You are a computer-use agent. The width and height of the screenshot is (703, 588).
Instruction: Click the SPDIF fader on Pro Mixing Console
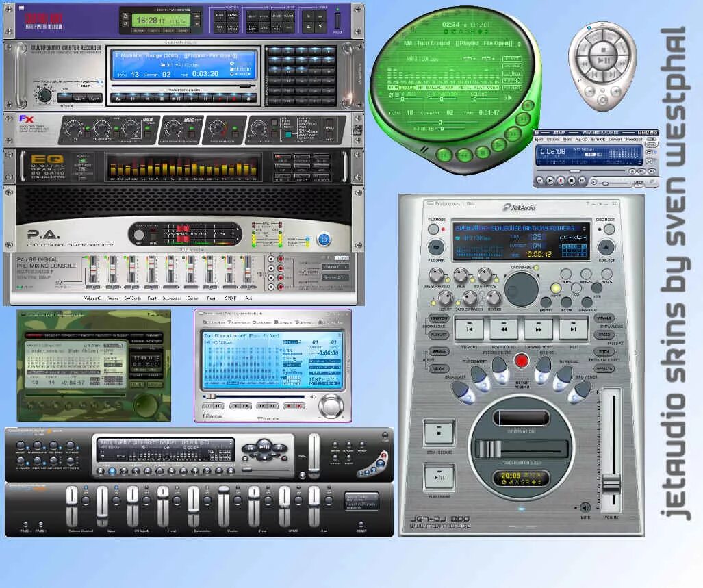pyautogui.click(x=229, y=270)
